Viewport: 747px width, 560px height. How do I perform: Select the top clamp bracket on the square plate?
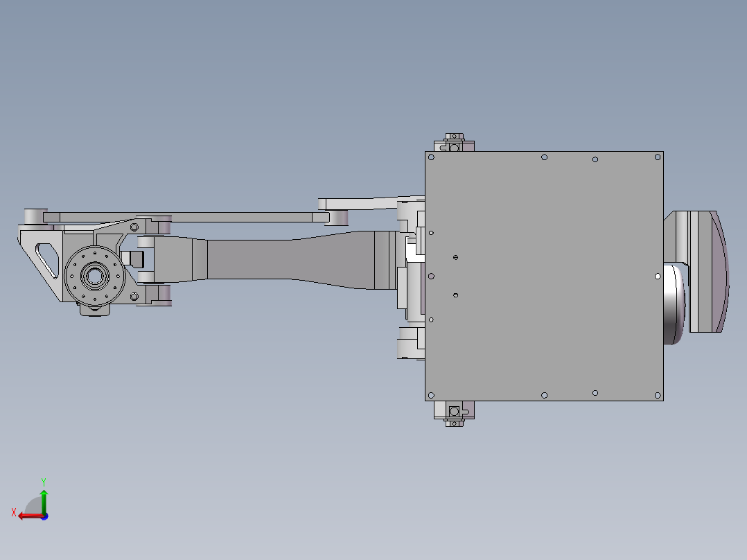point(454,143)
